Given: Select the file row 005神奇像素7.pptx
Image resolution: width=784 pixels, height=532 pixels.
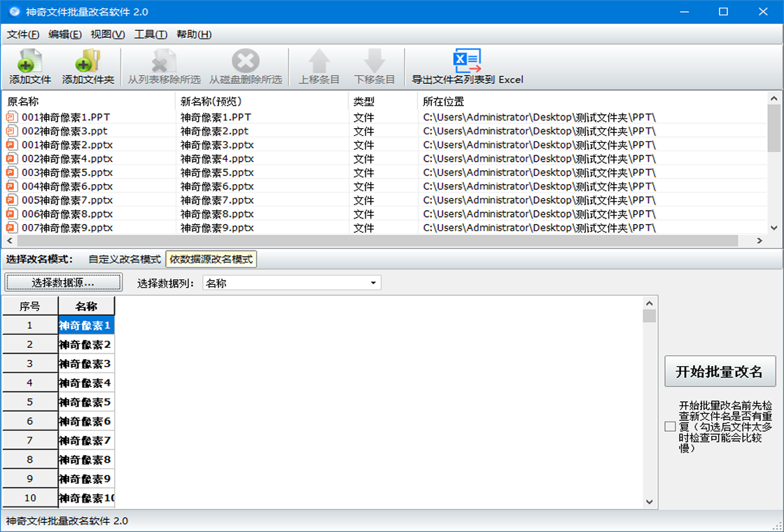Looking at the screenshot, I should pyautogui.click(x=384, y=200).
